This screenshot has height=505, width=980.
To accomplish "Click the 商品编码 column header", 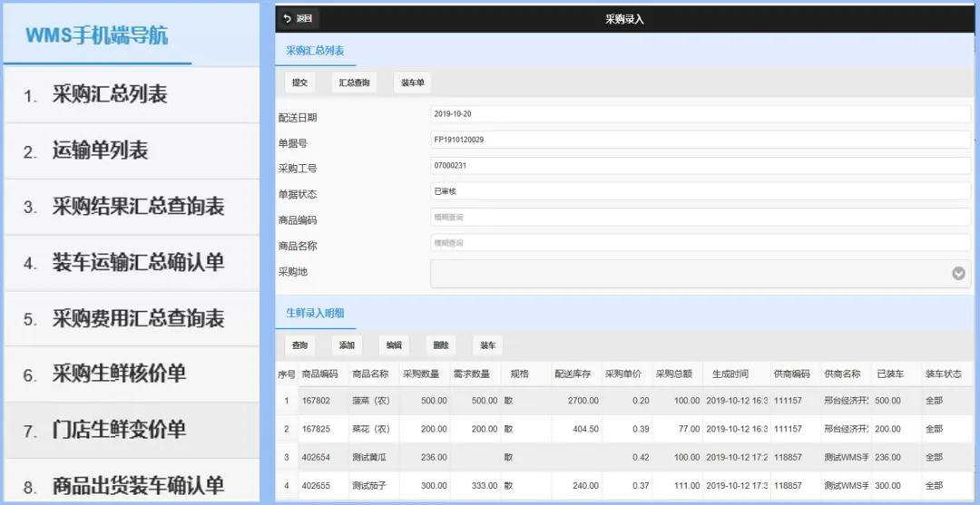I will click(x=319, y=374).
